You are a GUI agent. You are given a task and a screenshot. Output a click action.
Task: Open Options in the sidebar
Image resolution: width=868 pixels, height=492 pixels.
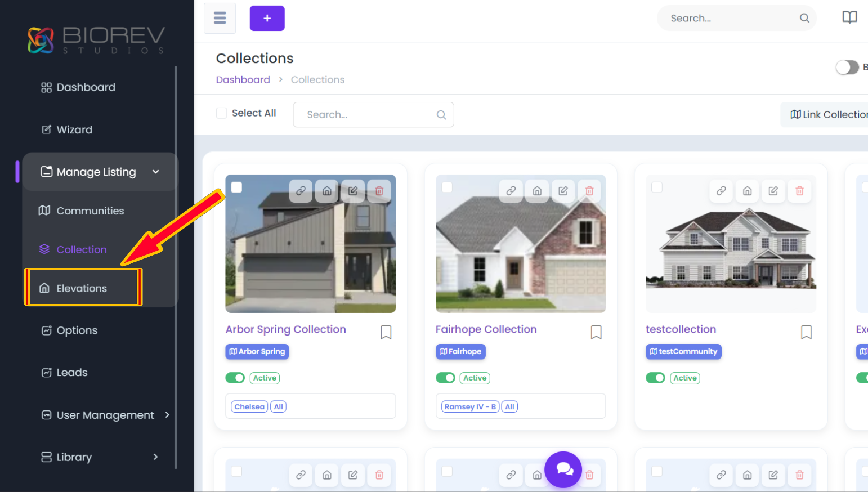[70, 330]
